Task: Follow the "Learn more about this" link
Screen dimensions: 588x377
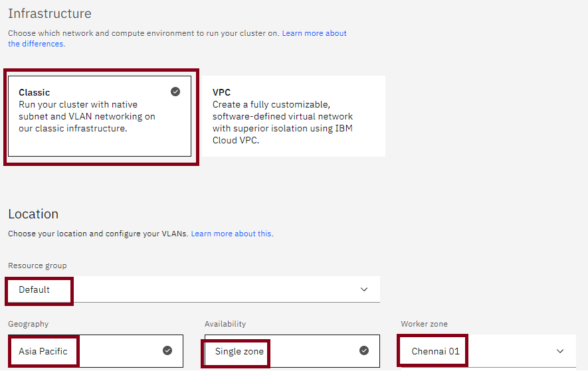Action: pos(231,234)
